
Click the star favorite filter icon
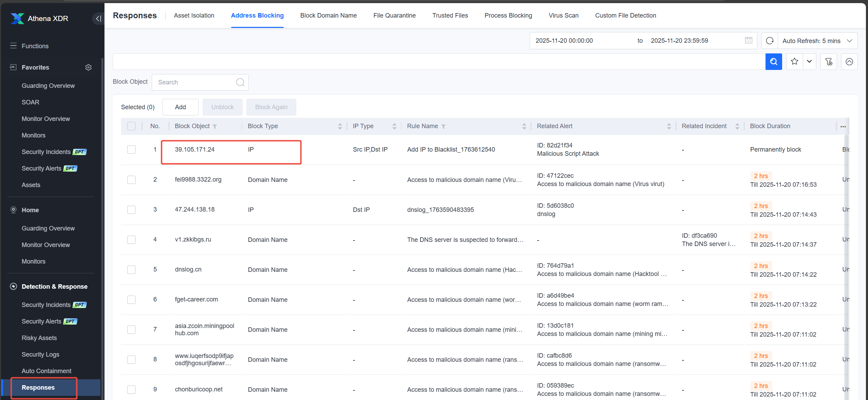pos(795,62)
